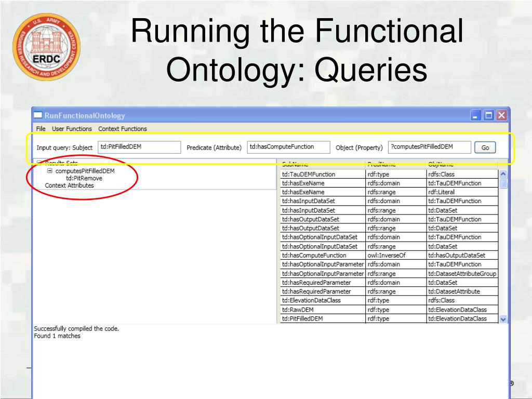Close the RunFunctionalOntology window
Screen dimensions: 532x399
click(x=501, y=115)
